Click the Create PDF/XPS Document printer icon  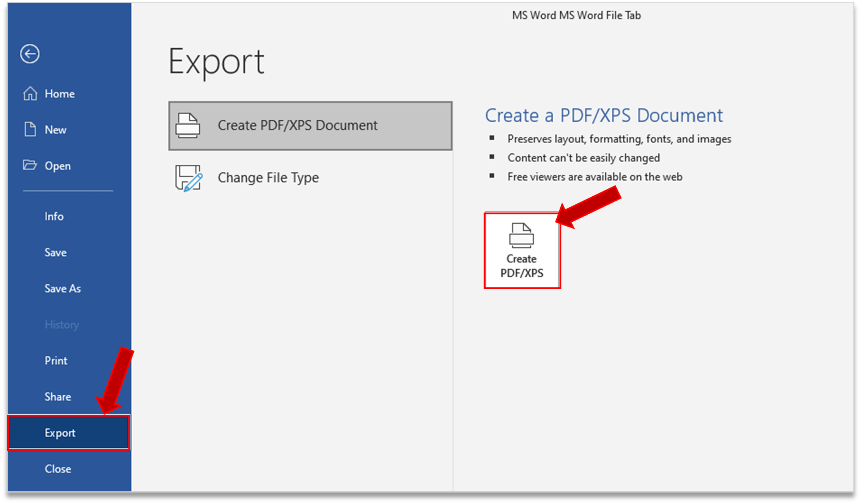coord(189,125)
